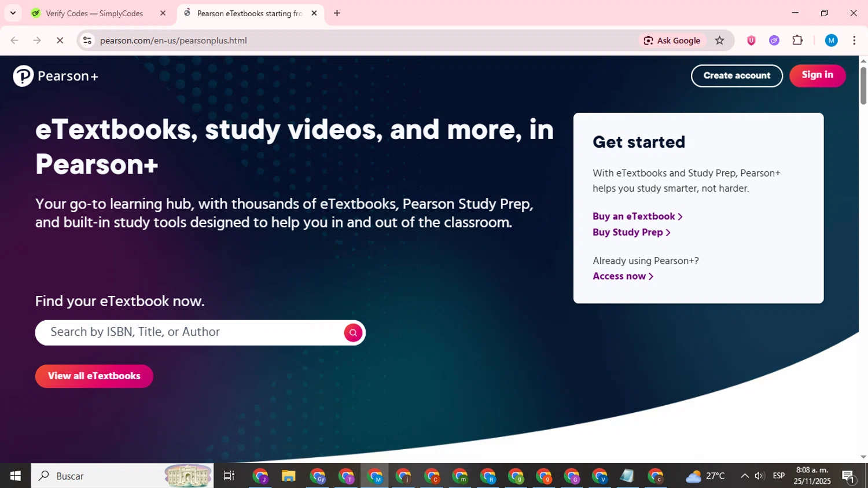Stop loading the page
This screenshot has width=868, height=488.
tap(60, 41)
